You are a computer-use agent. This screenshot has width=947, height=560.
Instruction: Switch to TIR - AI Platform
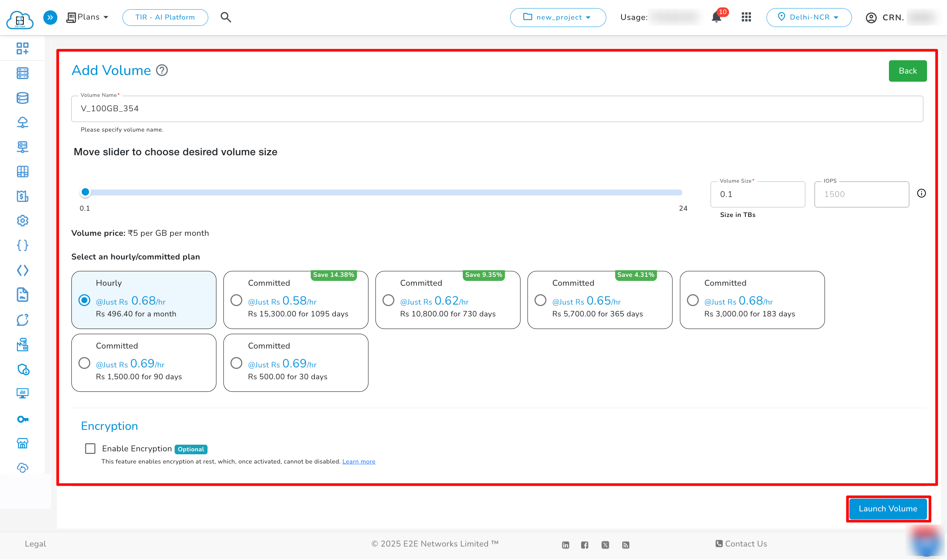165,17
